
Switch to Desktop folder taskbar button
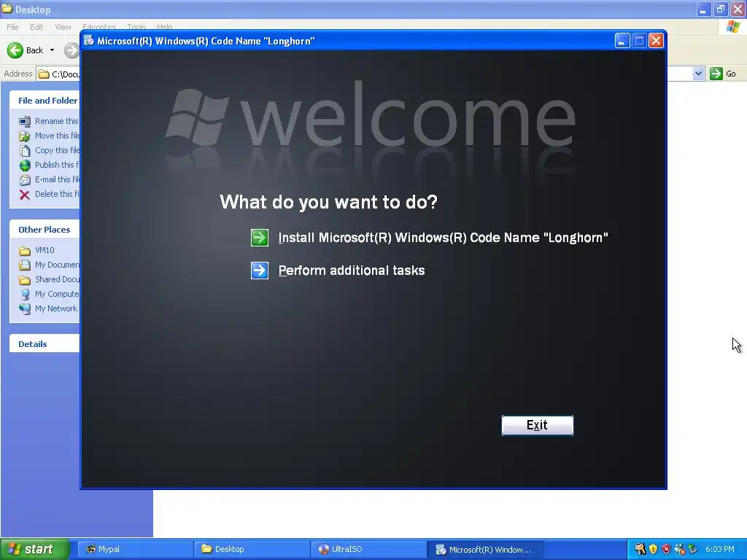[252, 550]
